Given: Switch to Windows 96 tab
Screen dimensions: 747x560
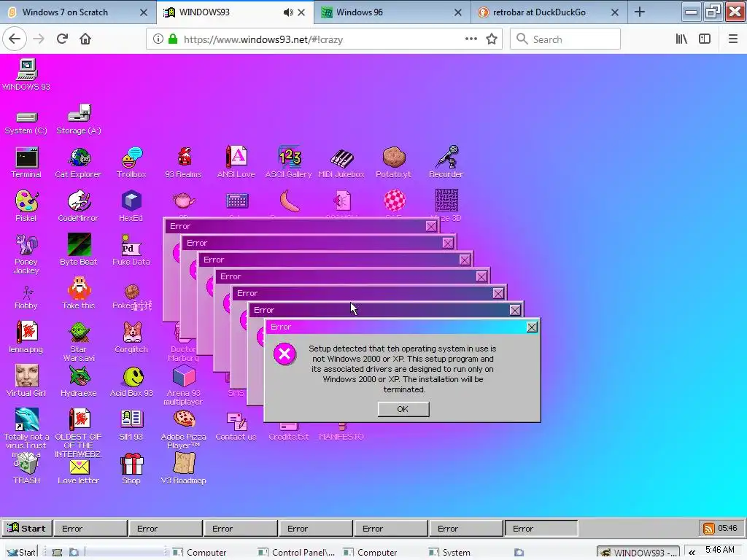Looking at the screenshot, I should [392, 12].
